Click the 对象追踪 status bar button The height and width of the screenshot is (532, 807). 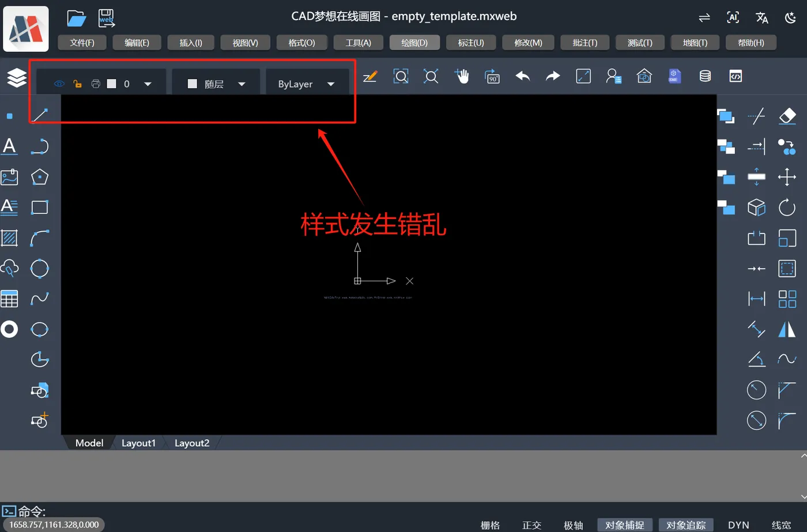pyautogui.click(x=686, y=525)
